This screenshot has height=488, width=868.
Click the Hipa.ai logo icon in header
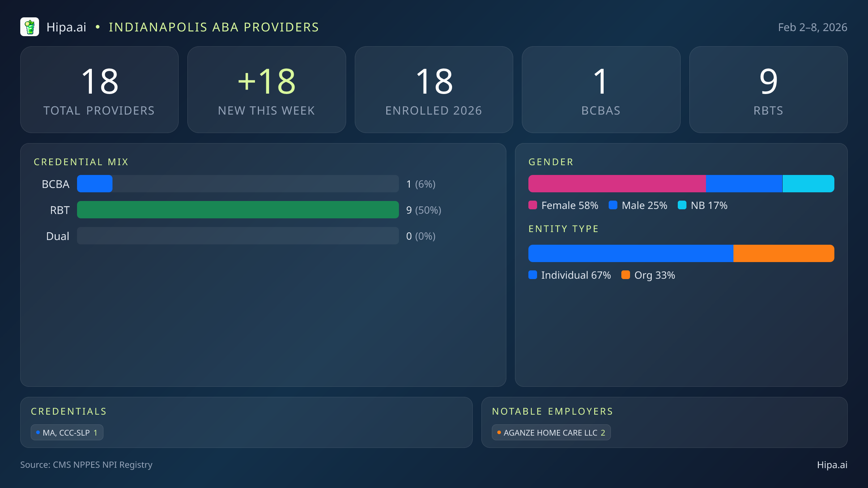click(x=30, y=27)
